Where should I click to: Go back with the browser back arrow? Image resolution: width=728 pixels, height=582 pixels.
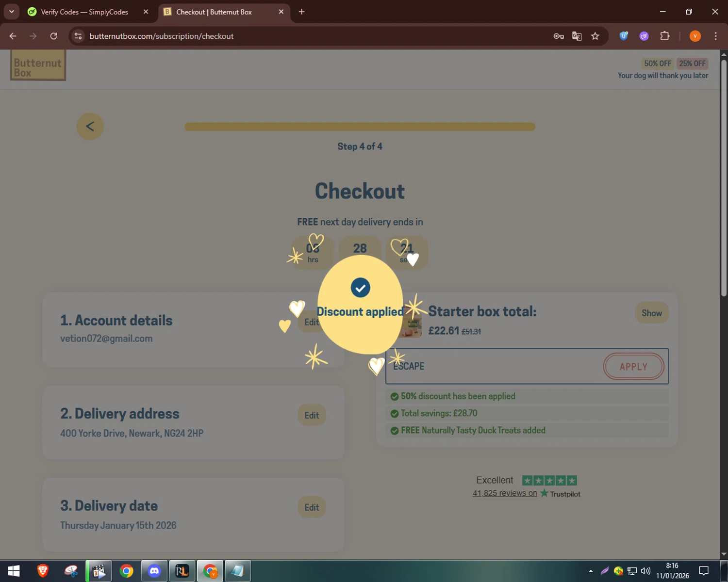pos(13,36)
